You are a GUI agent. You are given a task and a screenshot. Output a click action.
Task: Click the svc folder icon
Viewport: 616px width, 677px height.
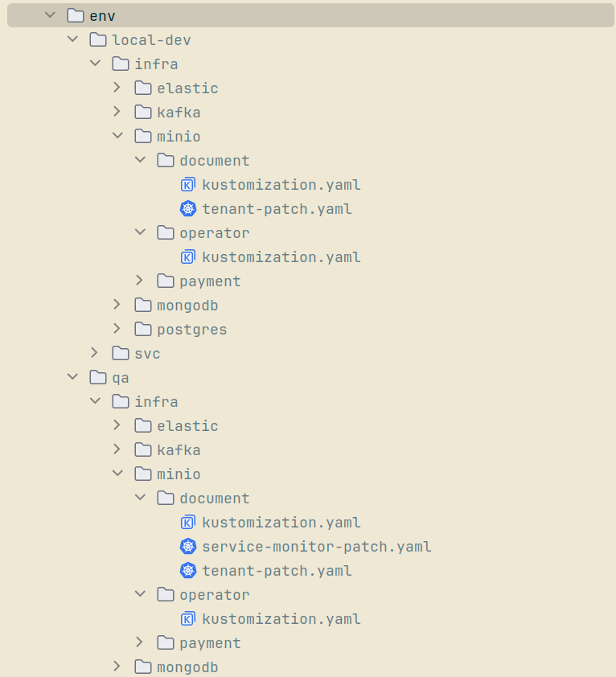121,354
